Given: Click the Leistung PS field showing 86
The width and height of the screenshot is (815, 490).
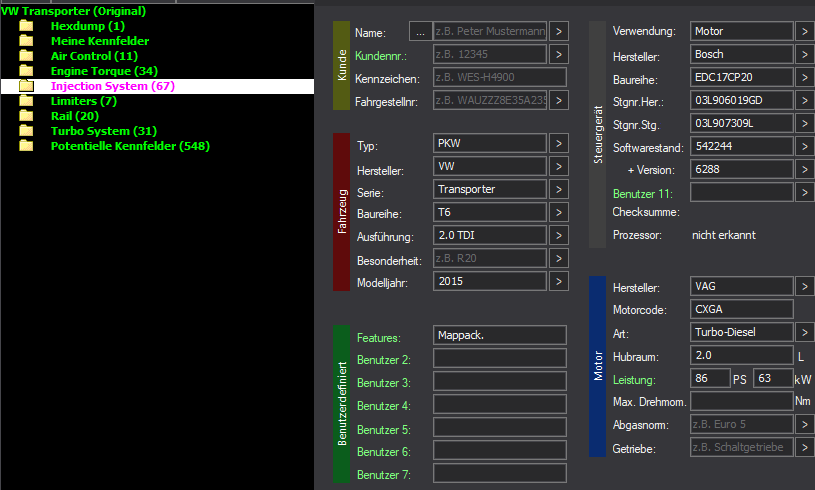Looking at the screenshot, I should coord(711,378).
